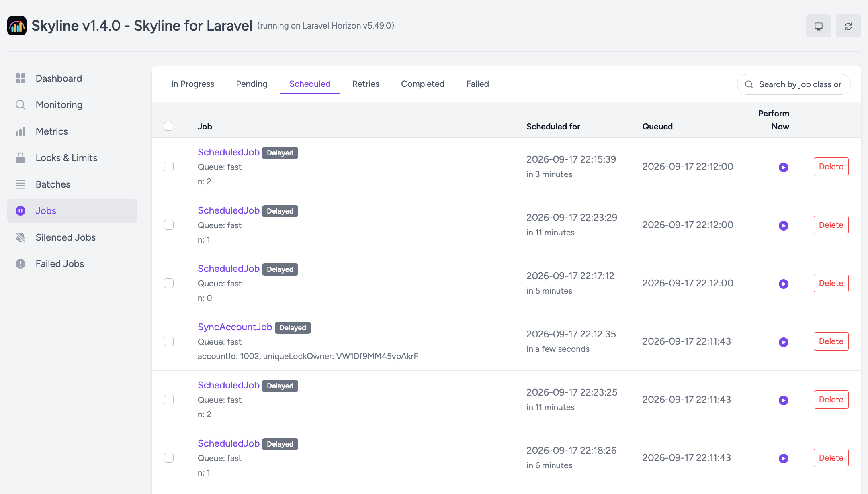This screenshot has height=494, width=868.
Task: Open Locks & Limits sidebar item
Action: coord(72,158)
